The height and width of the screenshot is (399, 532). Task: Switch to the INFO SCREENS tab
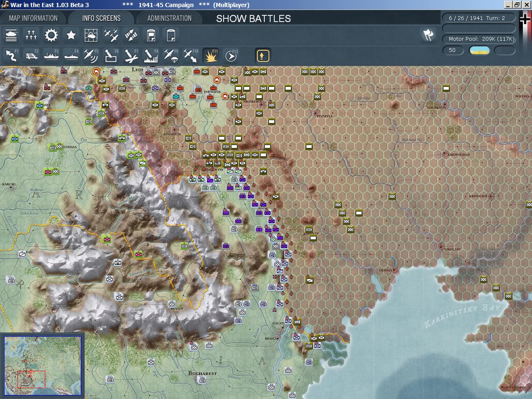pos(101,18)
